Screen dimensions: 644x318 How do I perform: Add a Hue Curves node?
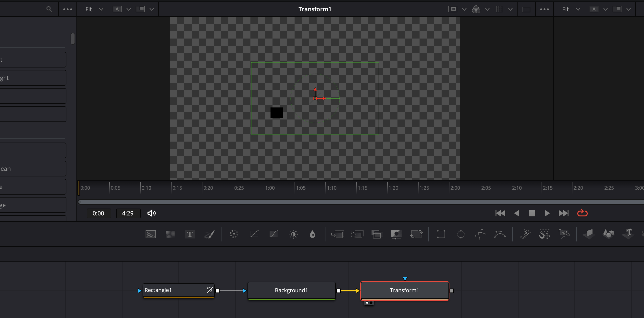coord(273,234)
